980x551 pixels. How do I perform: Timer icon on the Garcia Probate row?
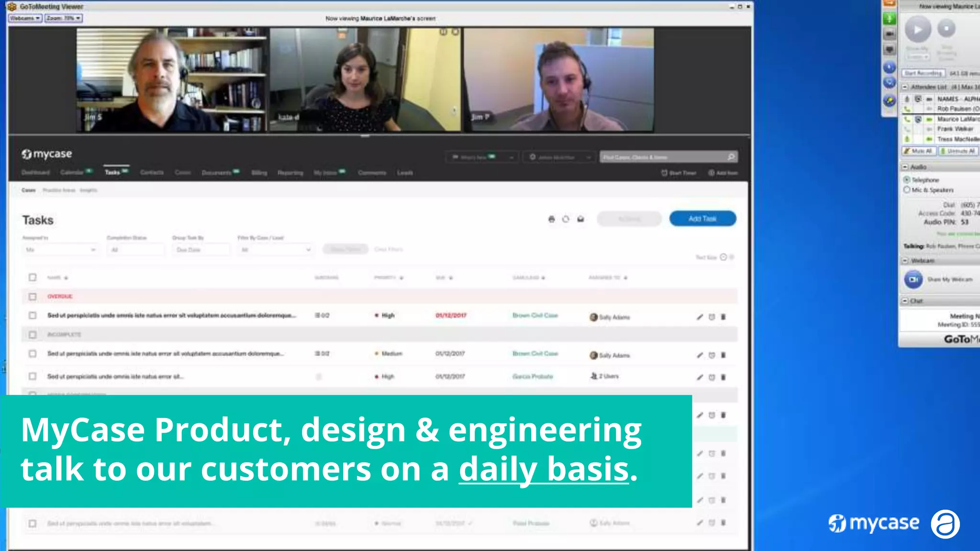(712, 377)
